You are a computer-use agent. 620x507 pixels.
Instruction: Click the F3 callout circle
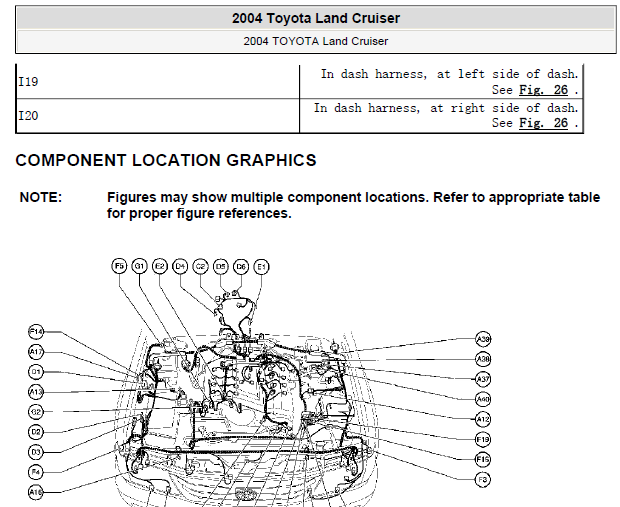point(483,480)
